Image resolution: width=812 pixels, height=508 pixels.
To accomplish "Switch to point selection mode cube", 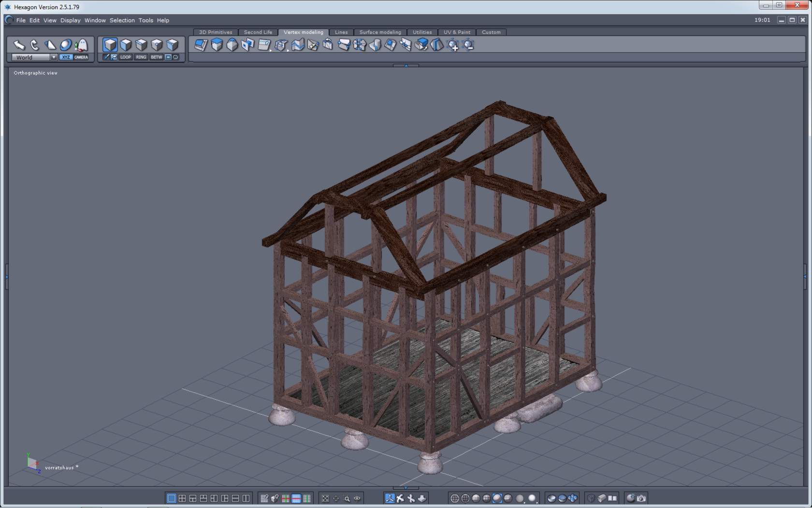I will click(157, 45).
